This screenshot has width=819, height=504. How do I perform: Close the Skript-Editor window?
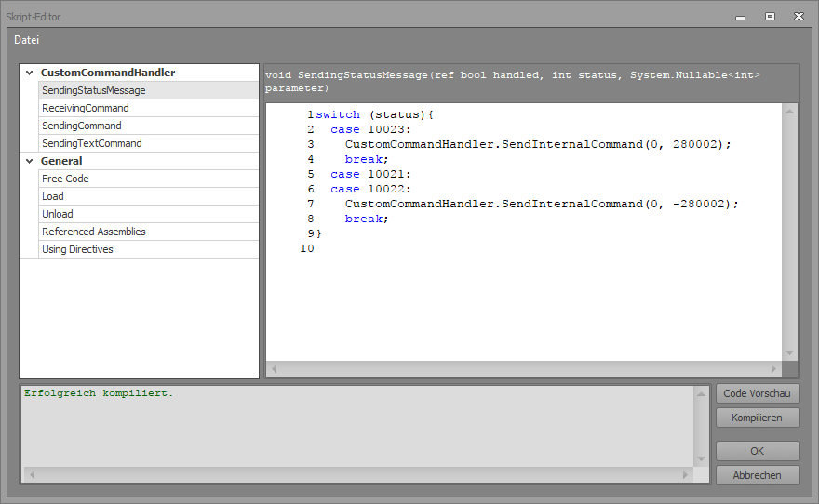tap(799, 17)
